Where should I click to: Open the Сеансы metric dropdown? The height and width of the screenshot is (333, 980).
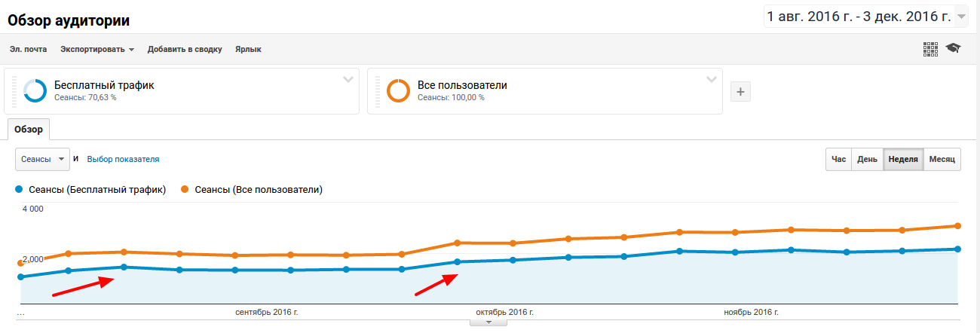click(42, 160)
